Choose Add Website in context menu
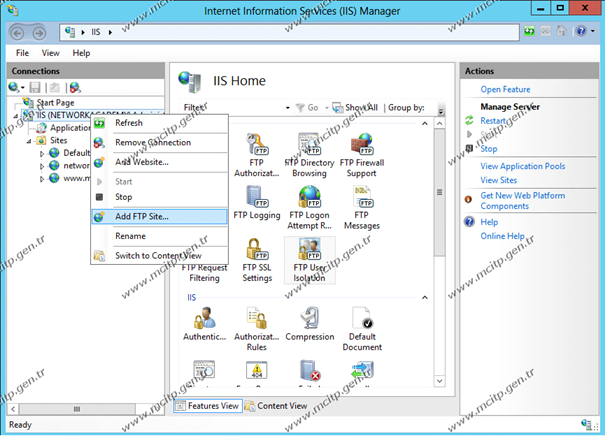Viewport: 605px width, 436px height. [x=159, y=162]
